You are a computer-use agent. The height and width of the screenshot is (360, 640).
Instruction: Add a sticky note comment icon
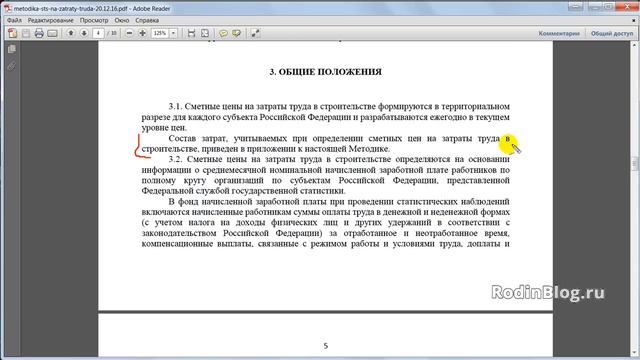pyautogui.click(x=223, y=33)
